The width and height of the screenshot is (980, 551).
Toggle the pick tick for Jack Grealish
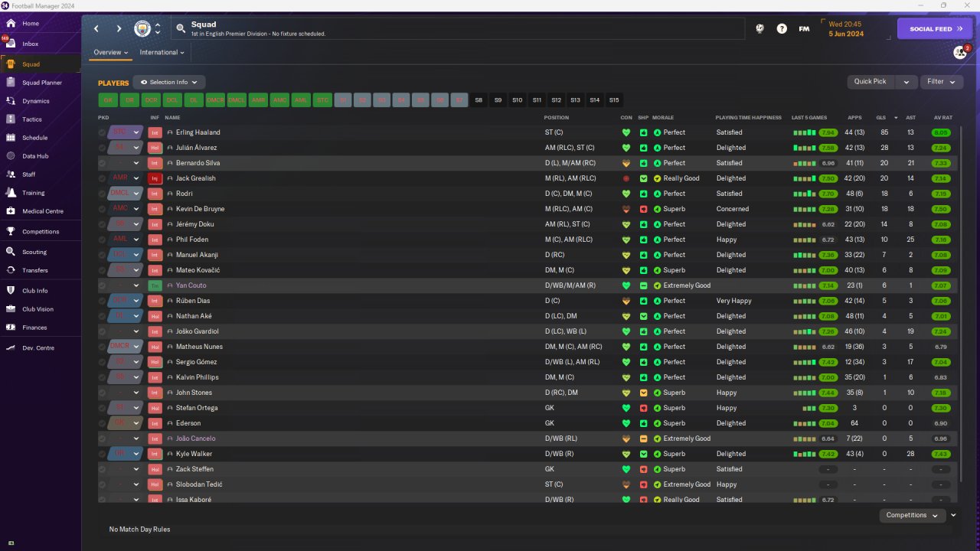[102, 178]
